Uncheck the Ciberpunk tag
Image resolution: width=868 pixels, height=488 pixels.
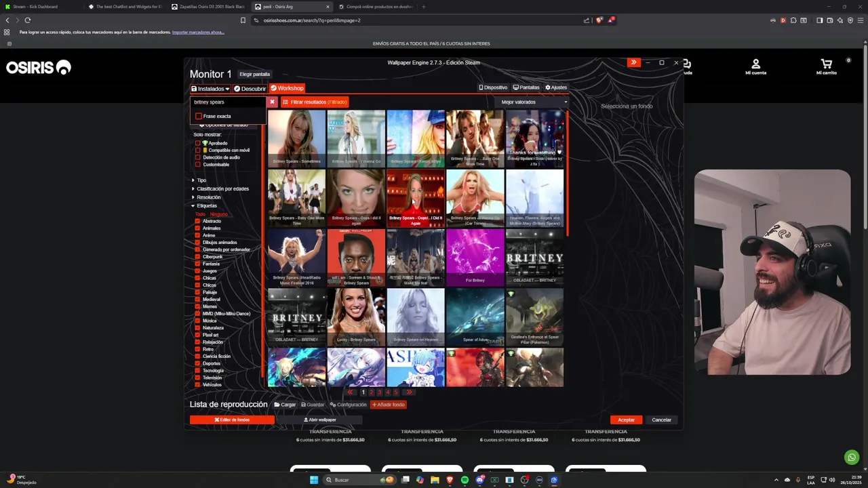point(198,257)
